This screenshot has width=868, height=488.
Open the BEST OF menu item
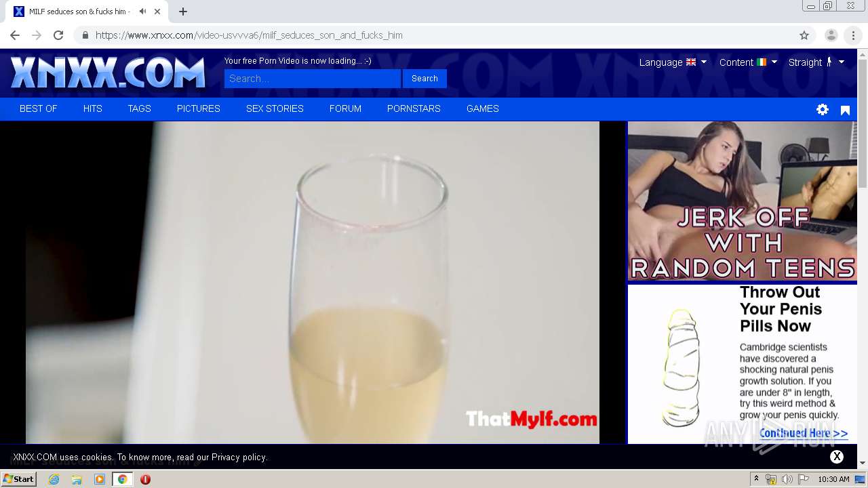point(39,108)
